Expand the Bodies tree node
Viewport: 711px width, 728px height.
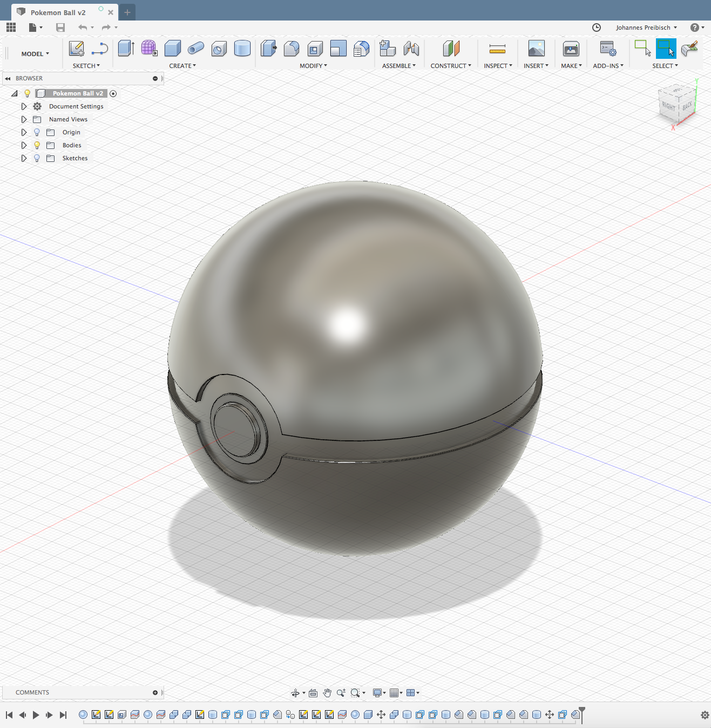pos(24,145)
